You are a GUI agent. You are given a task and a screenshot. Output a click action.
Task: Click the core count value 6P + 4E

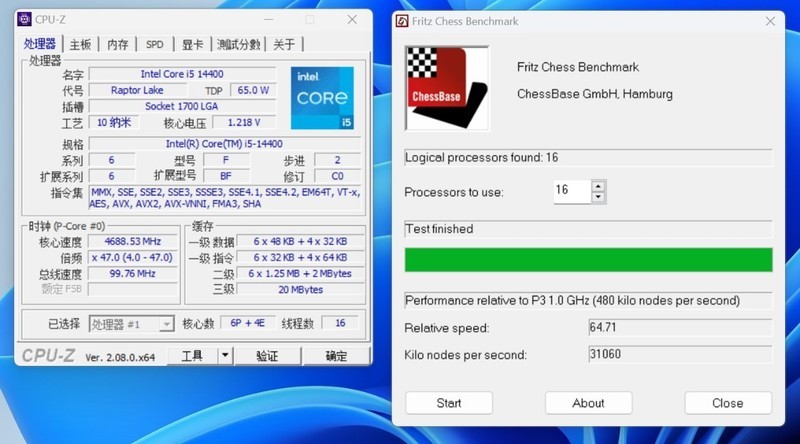[247, 323]
